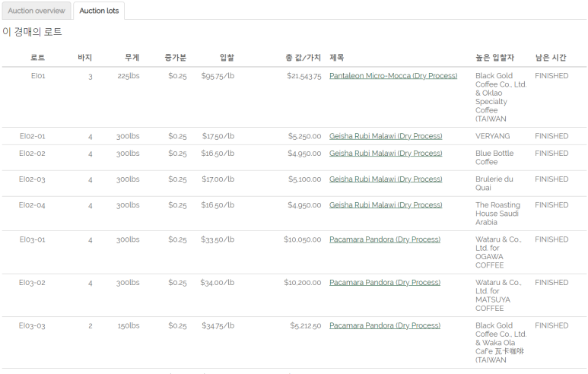Select the Auction lots tab

tap(99, 11)
